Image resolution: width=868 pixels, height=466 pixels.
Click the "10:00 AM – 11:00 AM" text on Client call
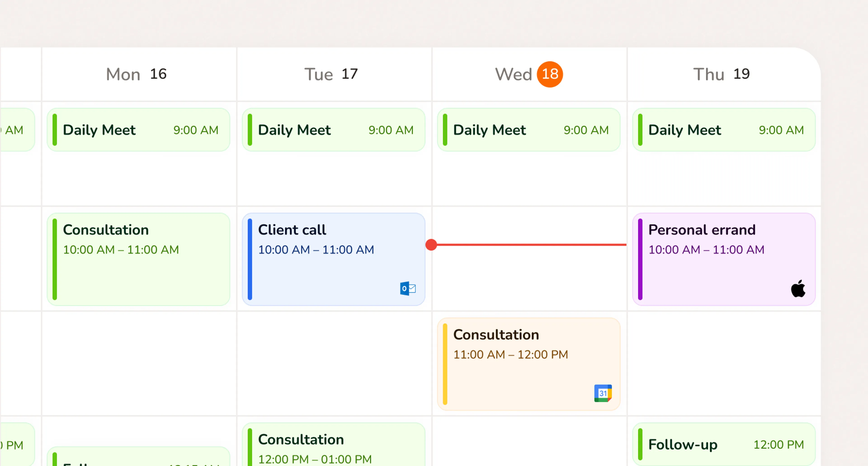point(316,250)
